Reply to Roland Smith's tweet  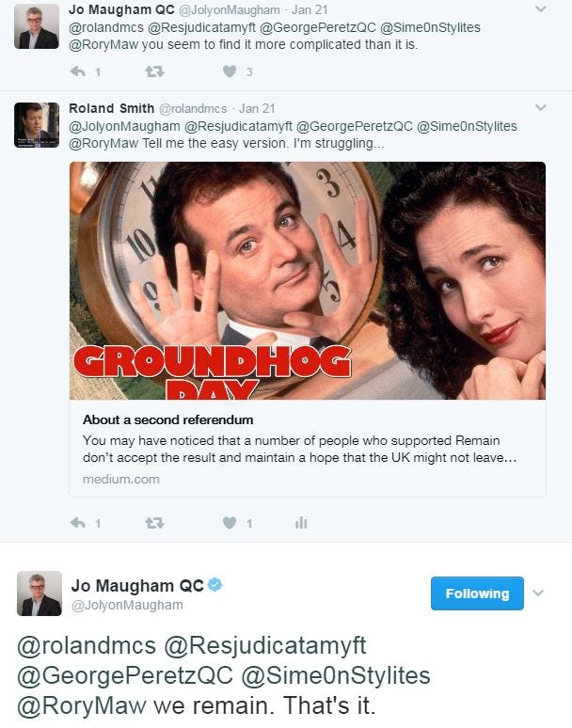click(x=78, y=523)
